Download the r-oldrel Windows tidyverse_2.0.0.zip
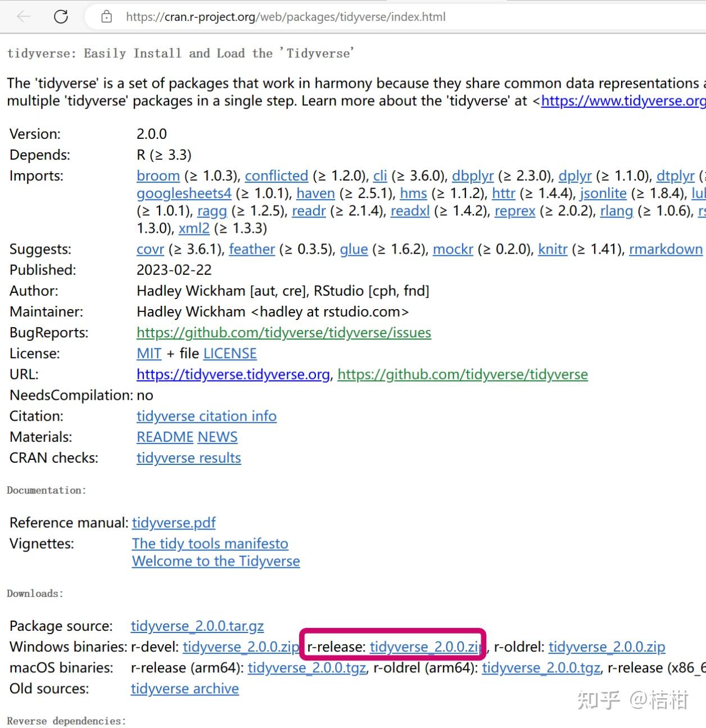This screenshot has height=728, width=706. 607,647
